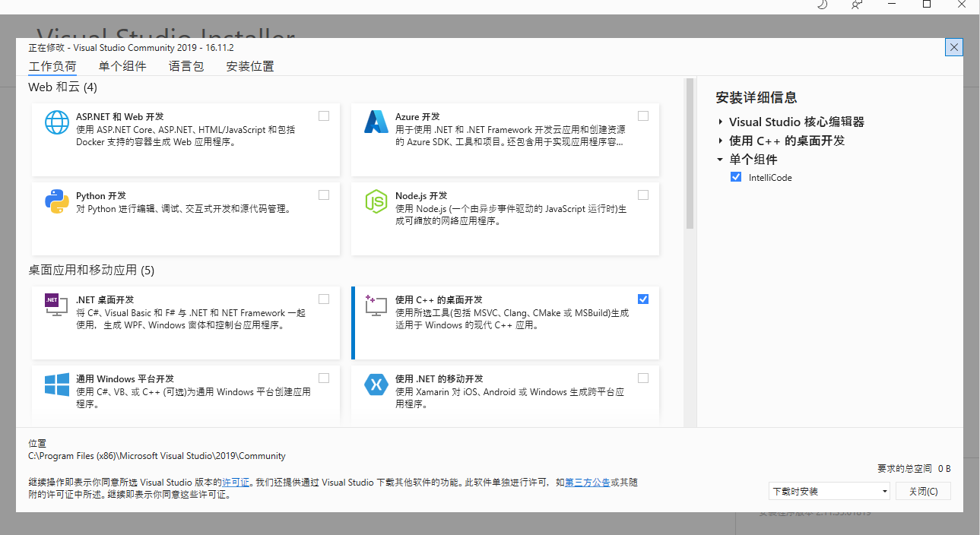Viewport: 980px width, 535px height.
Task: Uncheck the 使用 C++ 的桌面开发 workload checkbox
Action: tap(643, 299)
